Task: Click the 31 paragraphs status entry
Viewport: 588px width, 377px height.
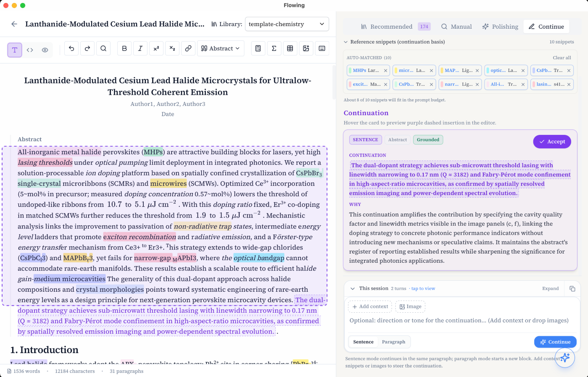Action: pyautogui.click(x=126, y=371)
